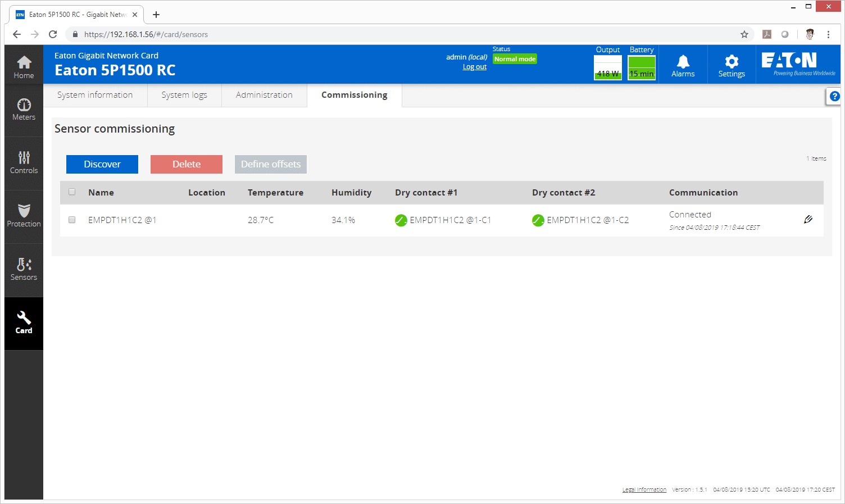Click the Discover button
This screenshot has height=504, width=845.
click(102, 164)
